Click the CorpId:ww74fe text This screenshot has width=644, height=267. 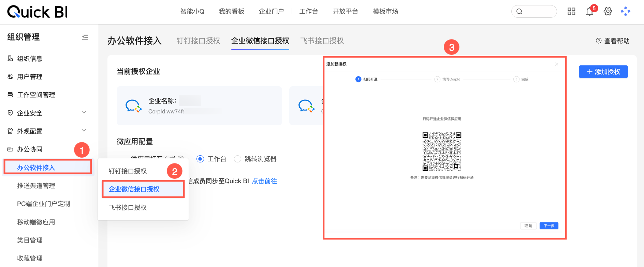tap(166, 111)
